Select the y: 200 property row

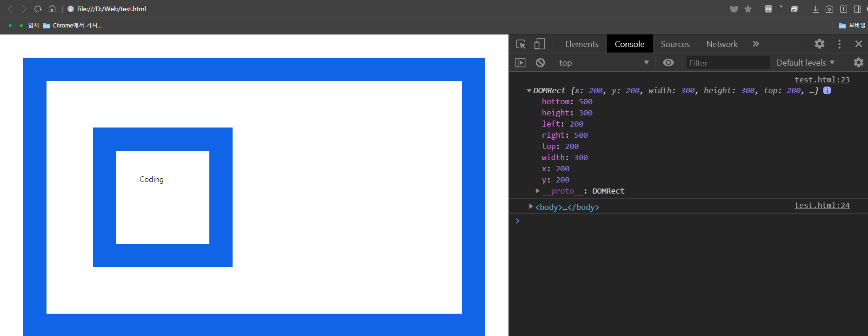[x=555, y=180]
